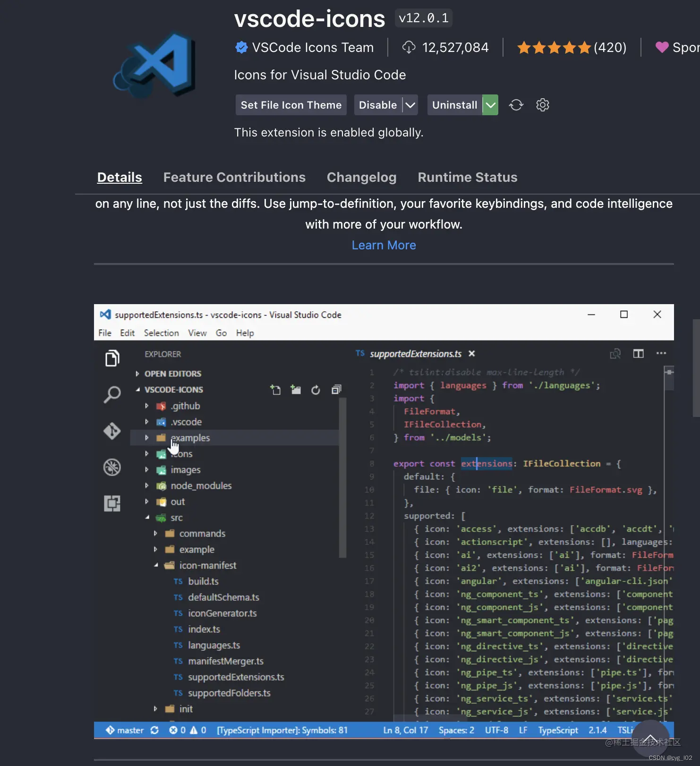Click the vscode-icons extension logo
Viewport: 700px width, 766px height.
click(x=154, y=65)
